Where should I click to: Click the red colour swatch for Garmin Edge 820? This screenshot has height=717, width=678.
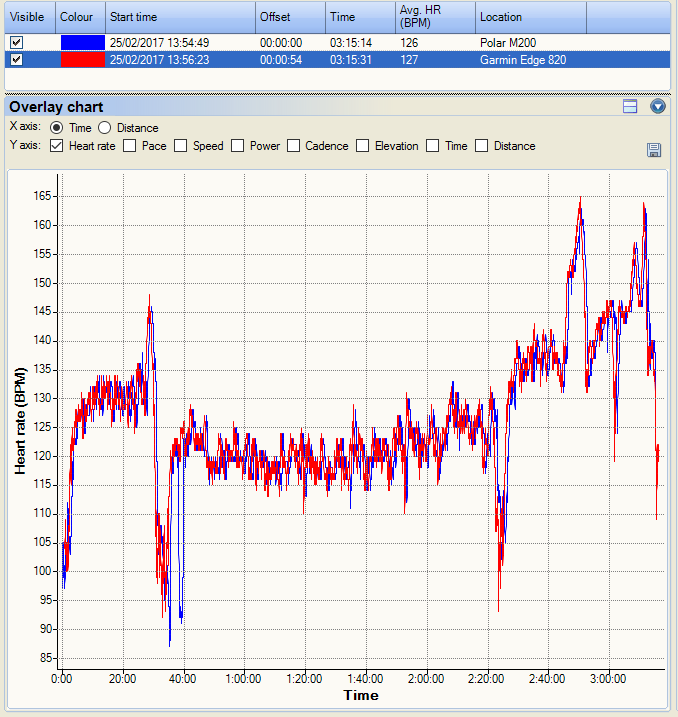pyautogui.click(x=83, y=59)
